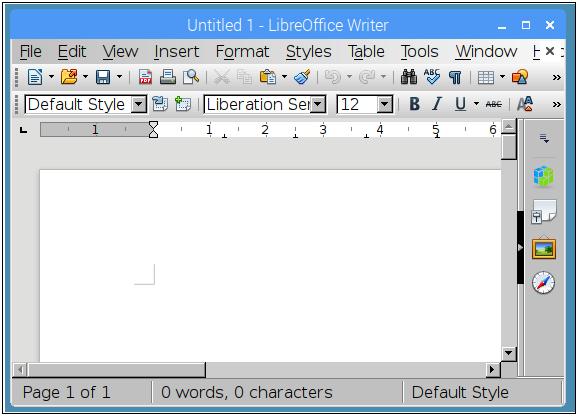Click the Paste clipboard icon
Image resolution: width=578 pixels, height=418 pixels.
268,77
